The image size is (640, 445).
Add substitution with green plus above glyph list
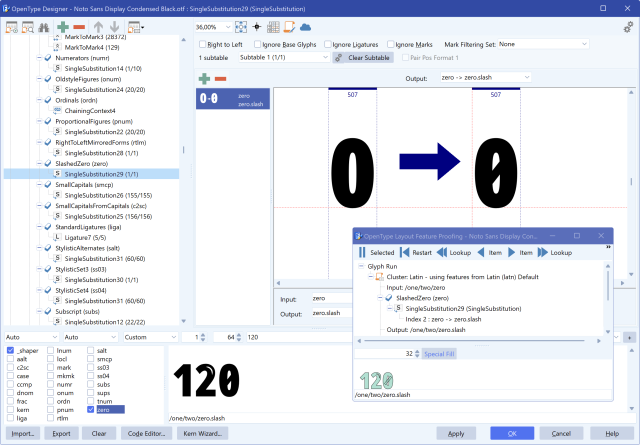tap(204, 78)
